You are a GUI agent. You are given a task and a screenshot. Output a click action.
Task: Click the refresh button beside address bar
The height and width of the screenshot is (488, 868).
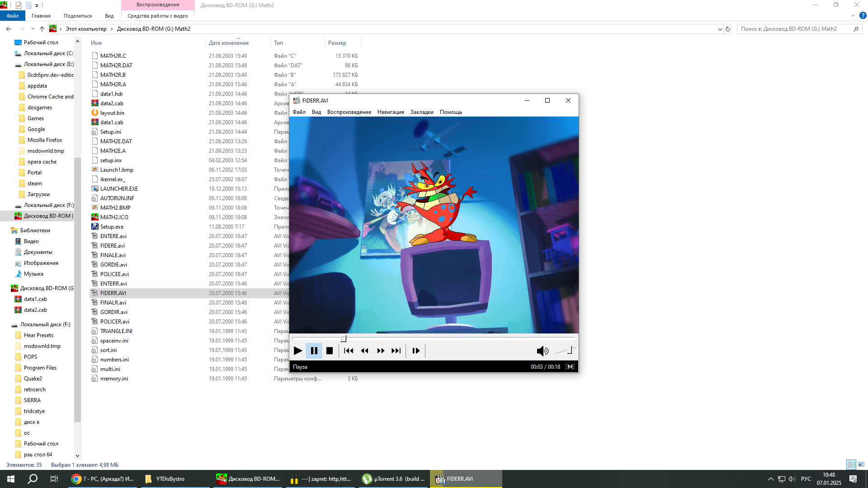tap(728, 29)
